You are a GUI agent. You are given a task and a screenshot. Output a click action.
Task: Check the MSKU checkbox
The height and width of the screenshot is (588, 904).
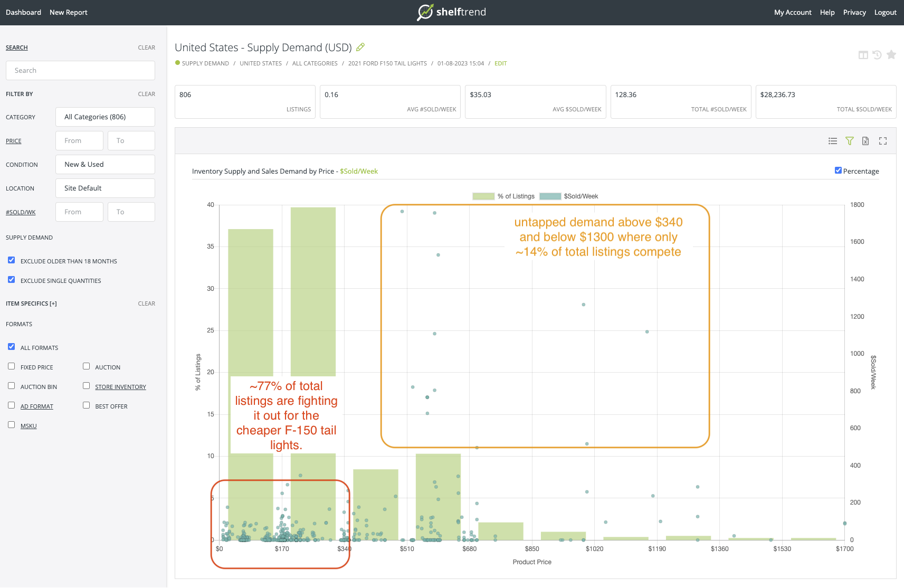pos(11,425)
